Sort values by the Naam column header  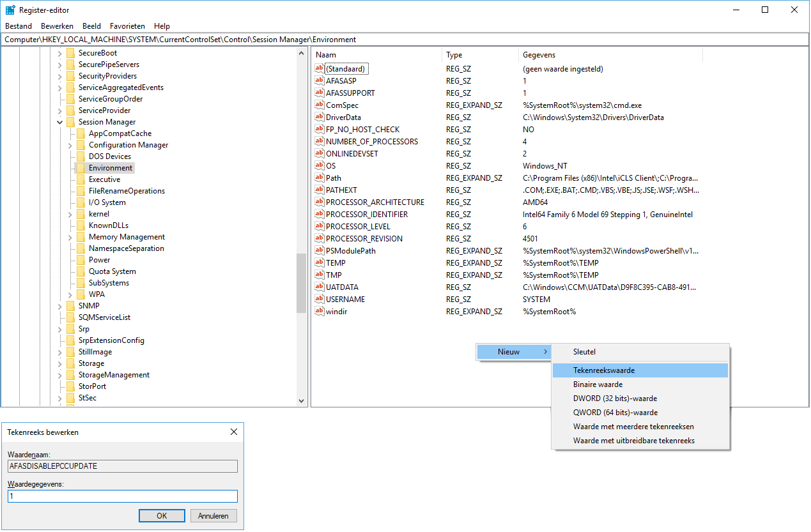pyautogui.click(x=377, y=55)
